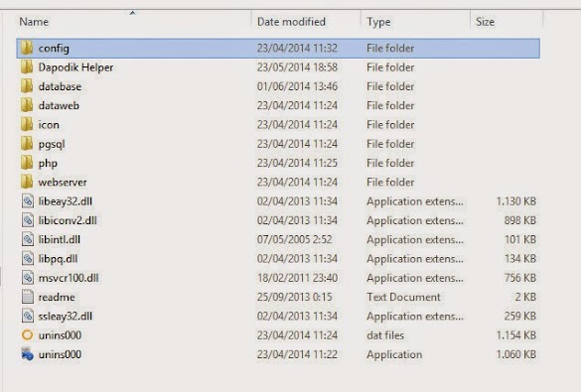Click the Application type cell of unins000
This screenshot has width=581, height=392.
(394, 355)
